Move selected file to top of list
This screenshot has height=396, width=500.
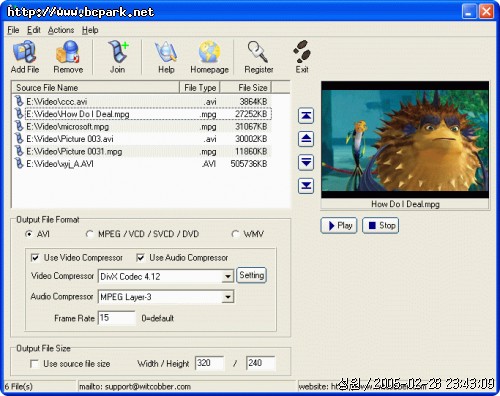coord(306,116)
